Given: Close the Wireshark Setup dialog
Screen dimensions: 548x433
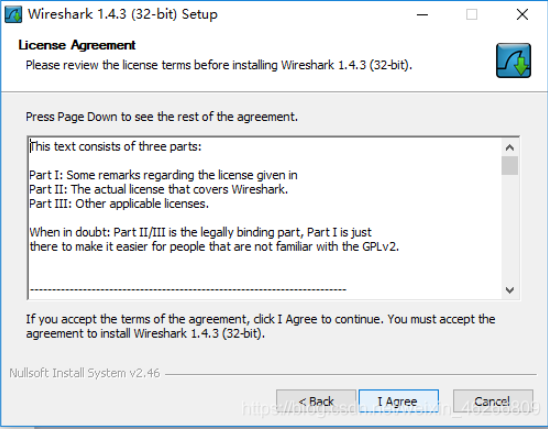Looking at the screenshot, I should click(522, 15).
